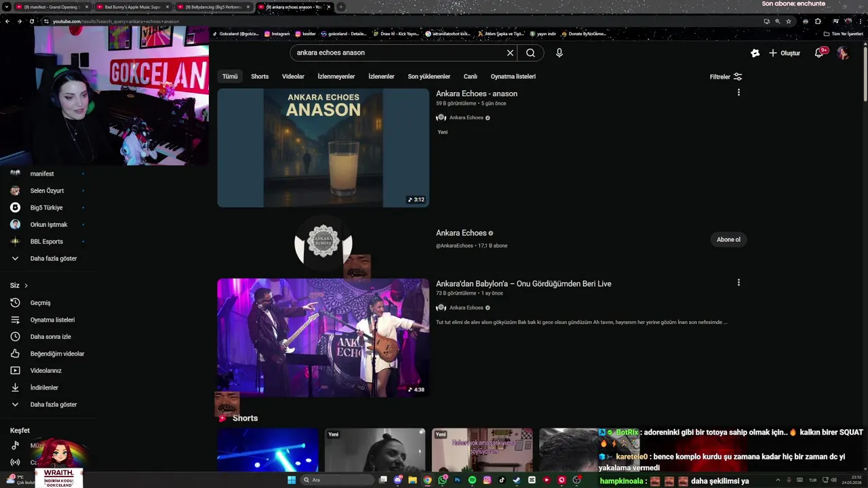The height and width of the screenshot is (488, 868).
Task: Subscribe with the Abone ol button
Action: [x=728, y=239]
